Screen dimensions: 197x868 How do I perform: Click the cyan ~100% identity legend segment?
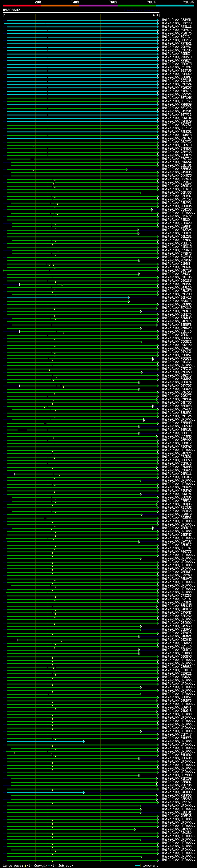[175, 6]
